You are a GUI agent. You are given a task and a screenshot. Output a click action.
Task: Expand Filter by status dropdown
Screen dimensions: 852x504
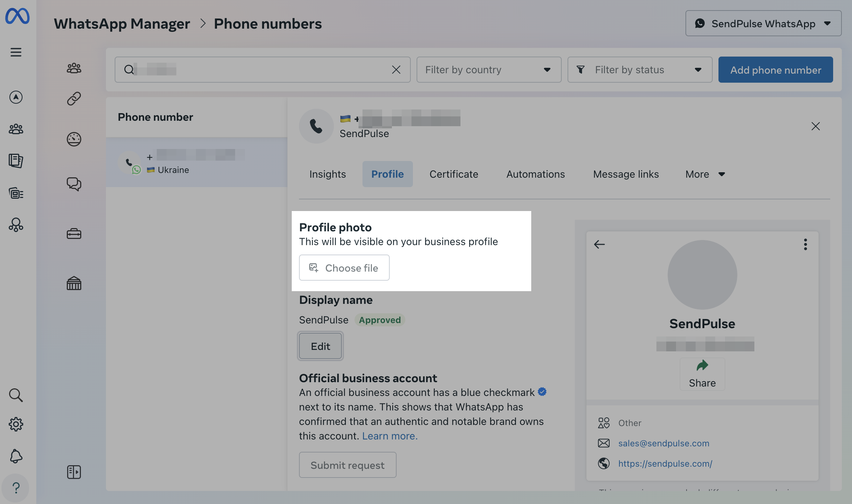639,70
